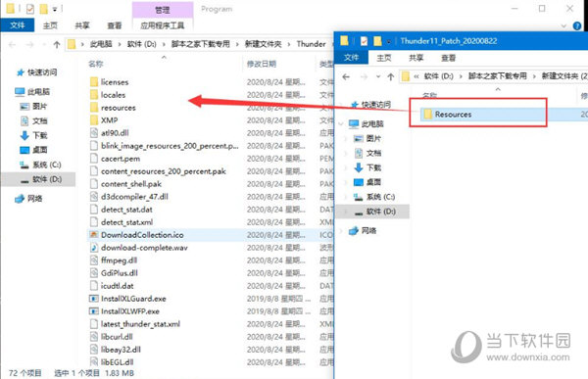Open 桌面 in Thunder window sidebar
588x379 pixels.
tap(39, 150)
